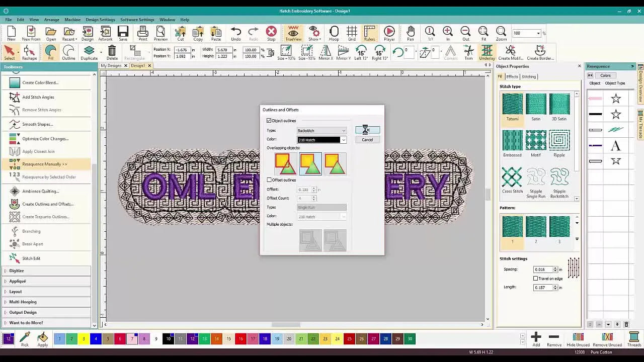The width and height of the screenshot is (644, 362).
Task: Click the Fill tool icon
Action: (x=50, y=52)
